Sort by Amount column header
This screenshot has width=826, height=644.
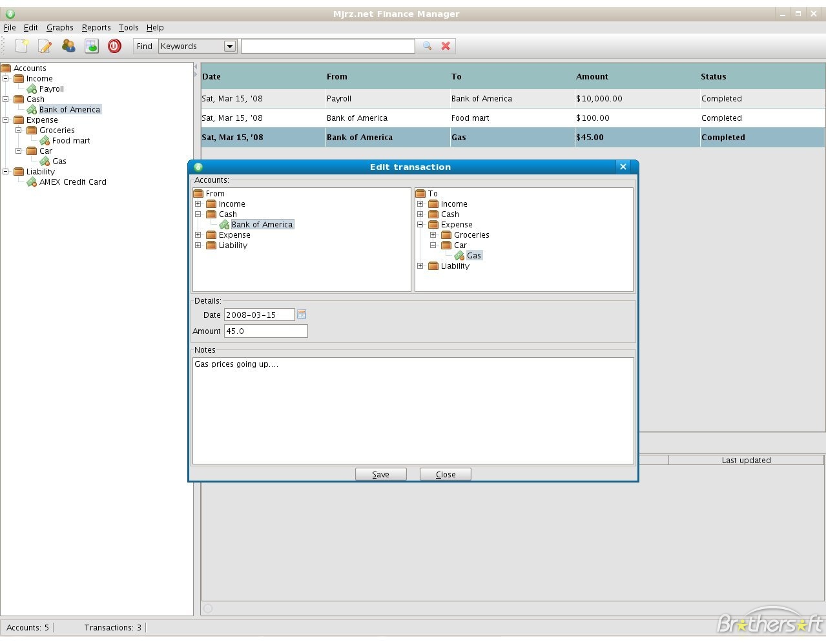click(637, 76)
